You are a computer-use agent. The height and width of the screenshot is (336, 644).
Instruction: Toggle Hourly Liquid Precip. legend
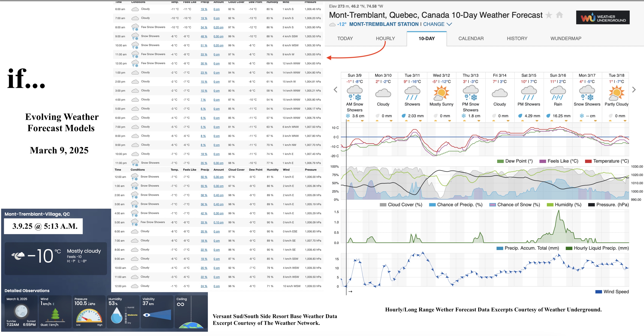[x=597, y=248]
